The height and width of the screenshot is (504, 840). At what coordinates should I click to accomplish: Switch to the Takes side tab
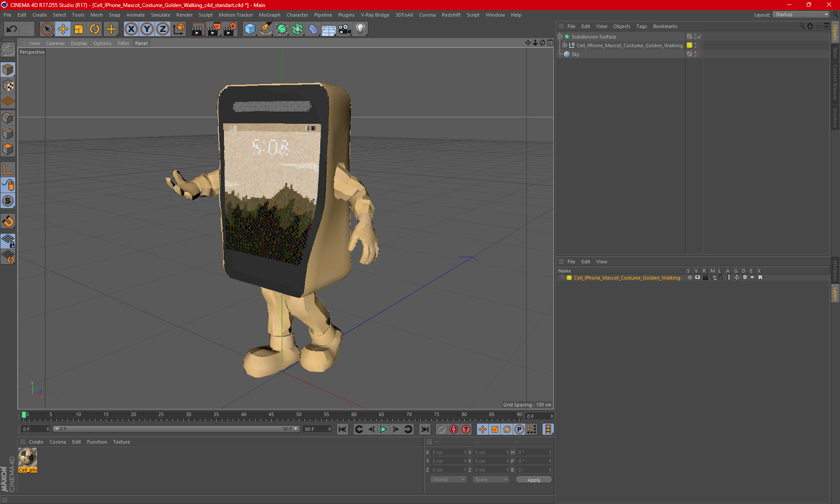point(835,52)
